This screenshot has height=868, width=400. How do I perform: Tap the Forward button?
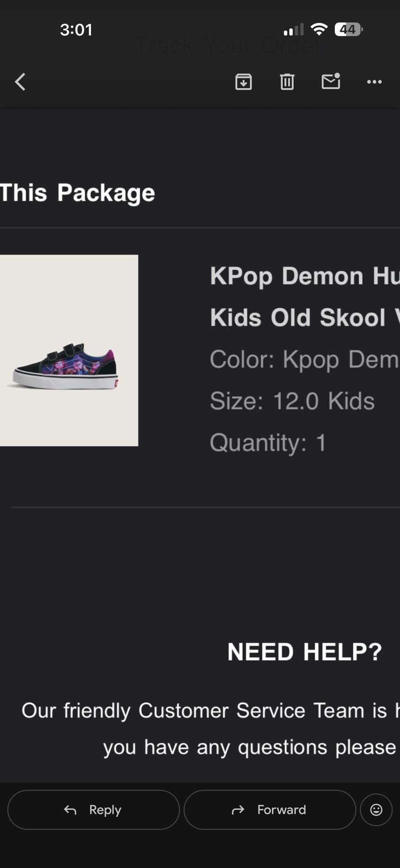point(270,810)
